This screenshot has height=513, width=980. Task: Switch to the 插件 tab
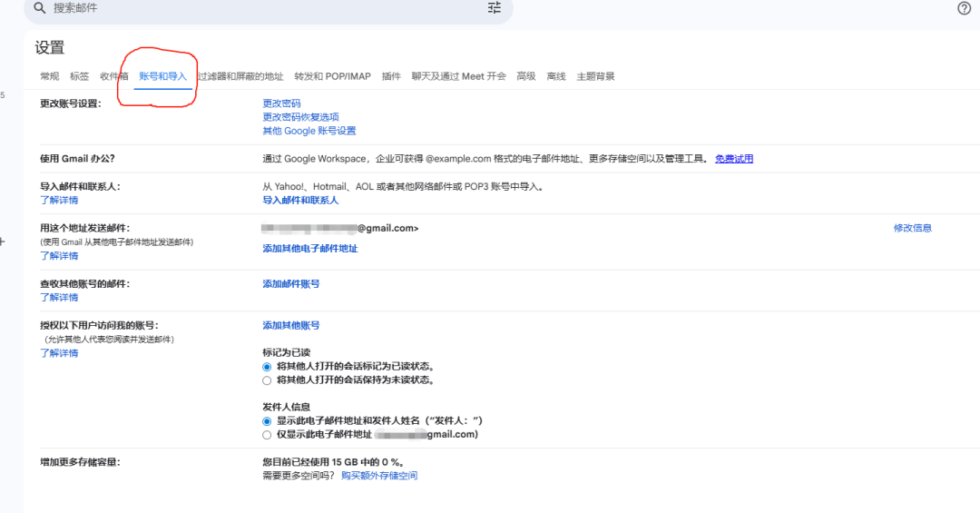pyautogui.click(x=391, y=76)
